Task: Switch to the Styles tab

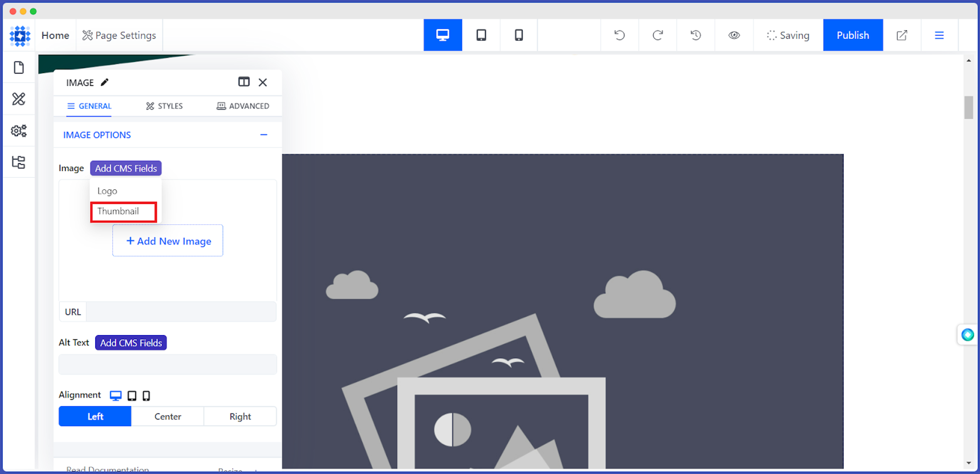Action: [x=164, y=106]
